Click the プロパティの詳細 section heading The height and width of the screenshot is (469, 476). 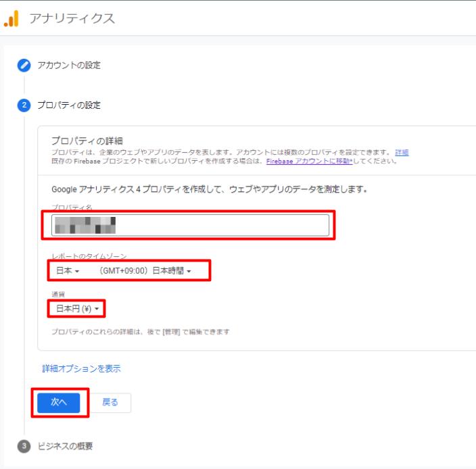[x=87, y=141]
